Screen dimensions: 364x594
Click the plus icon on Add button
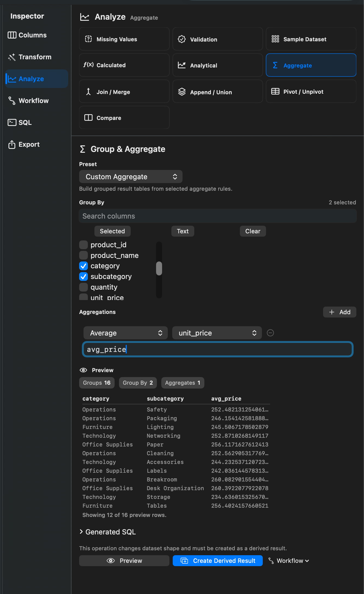[x=332, y=312]
